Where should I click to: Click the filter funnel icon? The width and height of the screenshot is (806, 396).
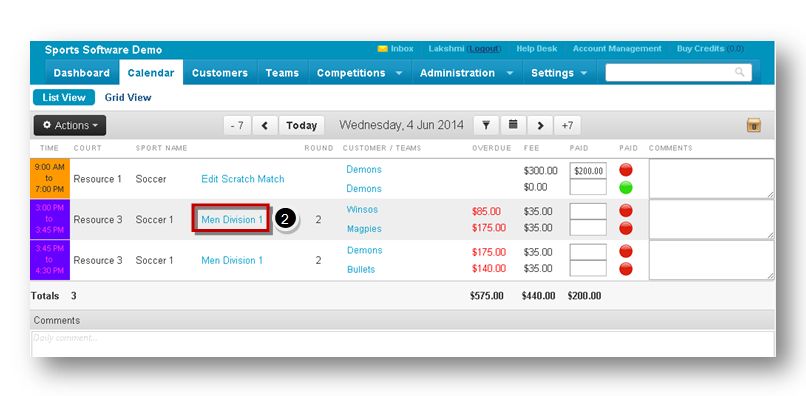pos(486,125)
